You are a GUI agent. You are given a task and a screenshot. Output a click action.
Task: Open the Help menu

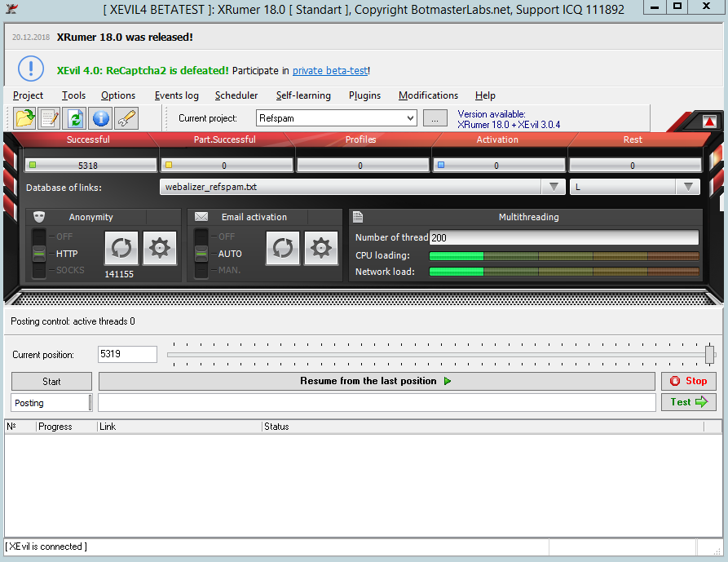[x=485, y=95]
